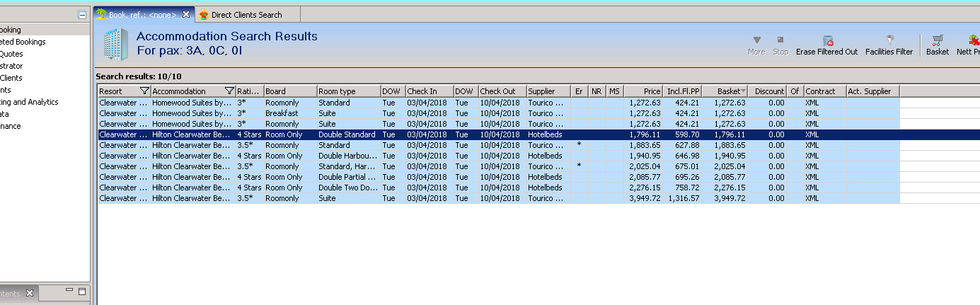This screenshot has width=980, height=305.
Task: Select row priced 2,025.04
Action: pyautogui.click(x=498, y=166)
